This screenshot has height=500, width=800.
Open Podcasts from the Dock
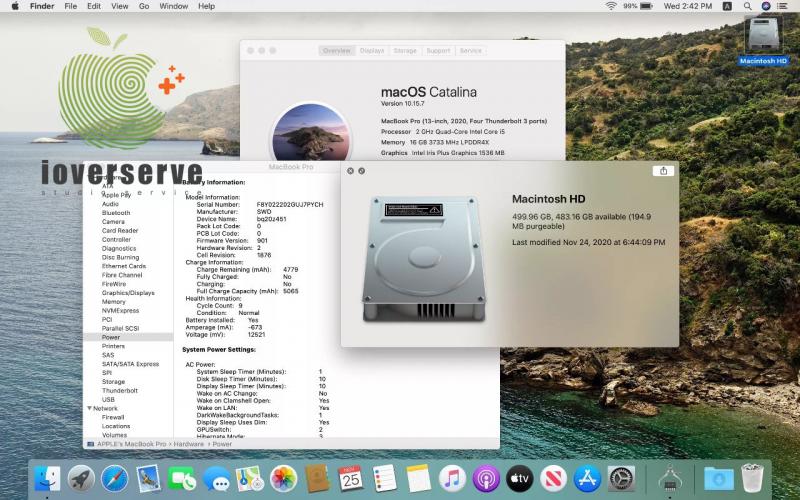pos(486,479)
